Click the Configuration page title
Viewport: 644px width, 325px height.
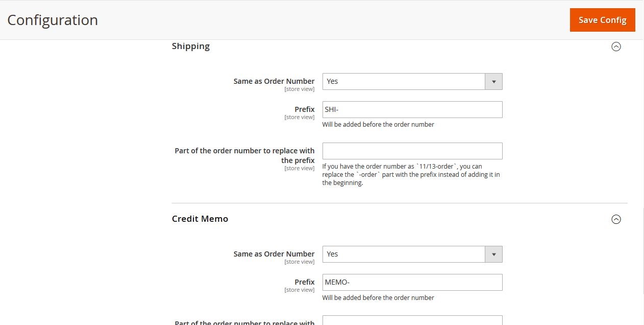pos(53,20)
